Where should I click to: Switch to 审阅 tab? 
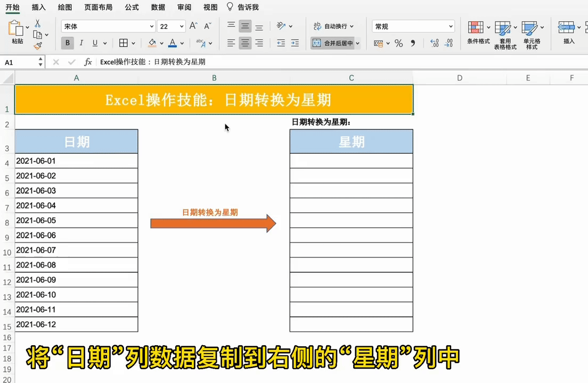click(x=184, y=7)
